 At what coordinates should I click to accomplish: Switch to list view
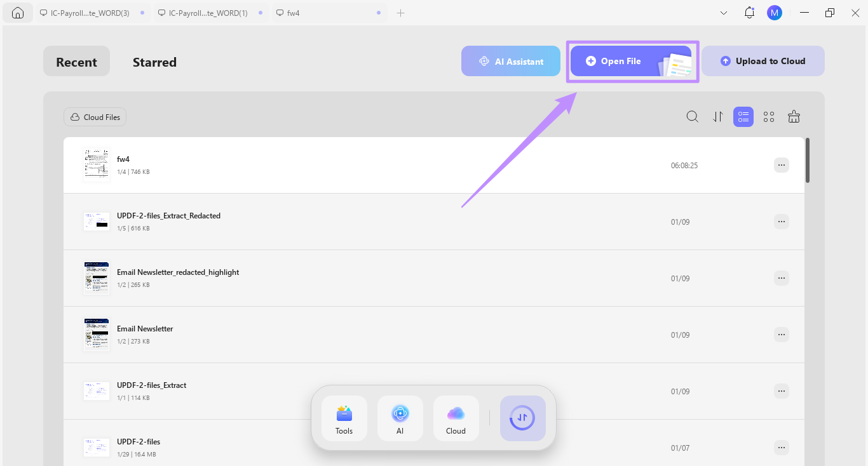743,117
